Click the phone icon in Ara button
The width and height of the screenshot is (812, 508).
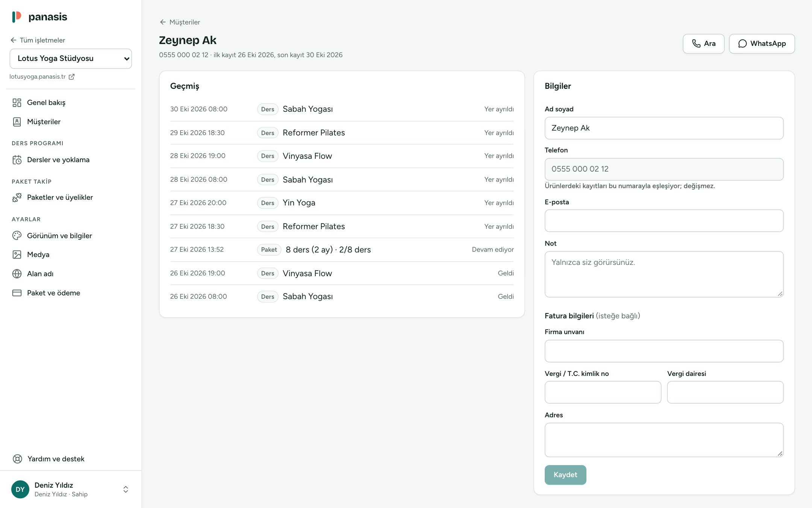pyautogui.click(x=696, y=44)
